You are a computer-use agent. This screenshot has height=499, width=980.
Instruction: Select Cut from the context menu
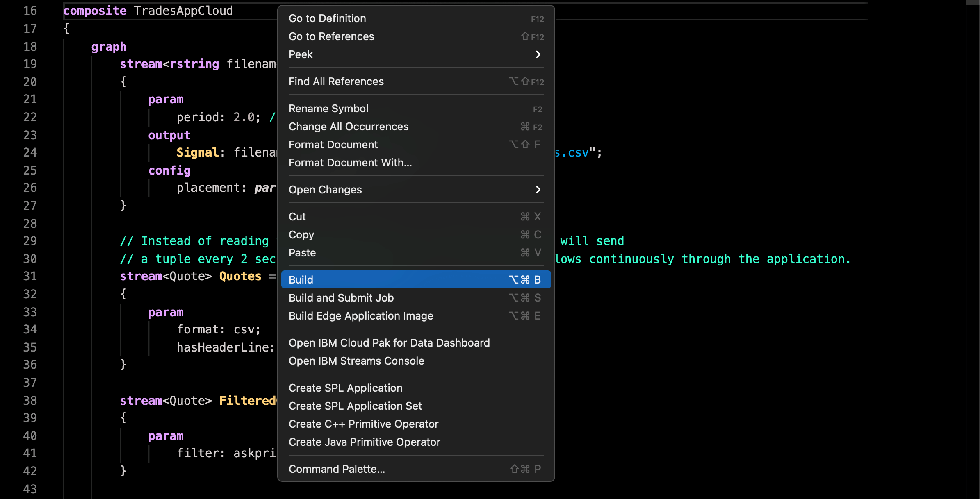(297, 217)
